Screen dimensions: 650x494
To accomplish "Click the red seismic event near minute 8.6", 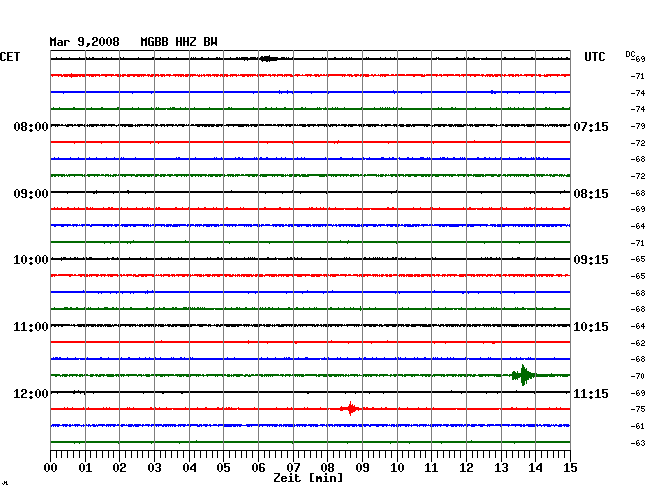I will coord(350,409).
